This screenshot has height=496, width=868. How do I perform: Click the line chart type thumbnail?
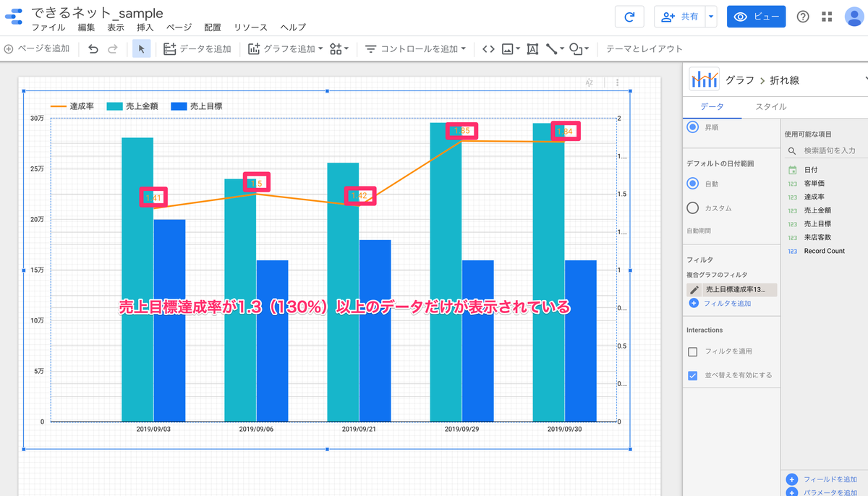[x=704, y=80]
